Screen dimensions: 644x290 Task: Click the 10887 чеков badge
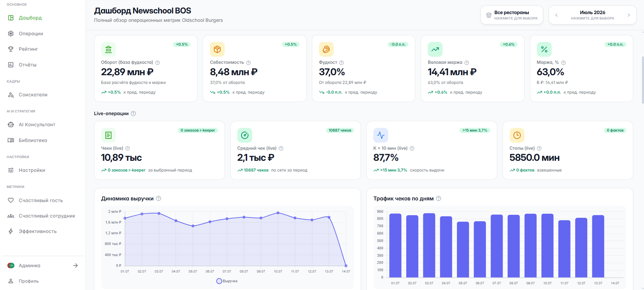click(340, 130)
